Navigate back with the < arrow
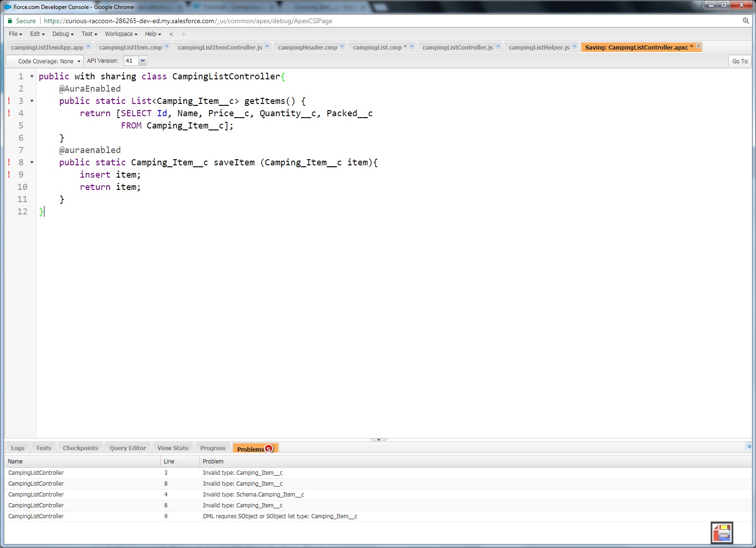The width and height of the screenshot is (756, 548). click(171, 34)
